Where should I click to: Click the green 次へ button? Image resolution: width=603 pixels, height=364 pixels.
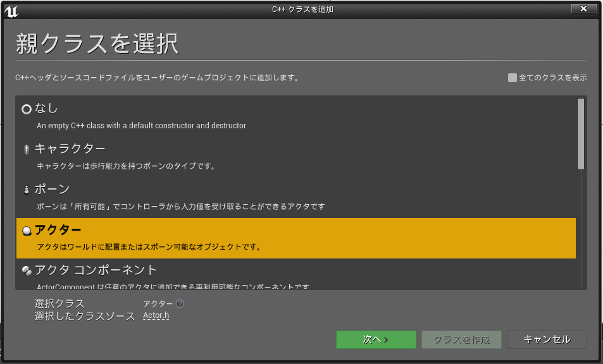[x=376, y=339]
